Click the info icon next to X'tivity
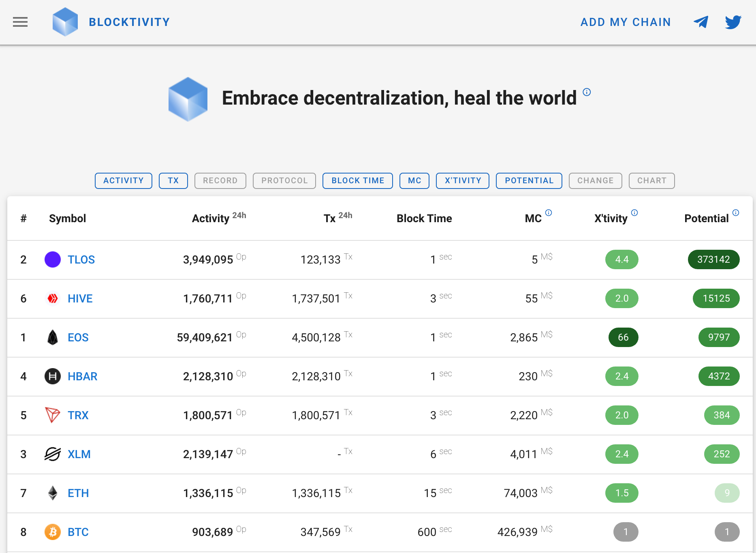 coord(634,212)
